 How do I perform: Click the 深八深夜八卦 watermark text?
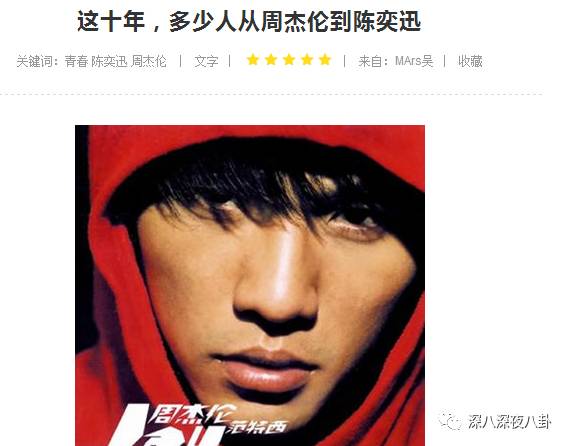[509, 422]
